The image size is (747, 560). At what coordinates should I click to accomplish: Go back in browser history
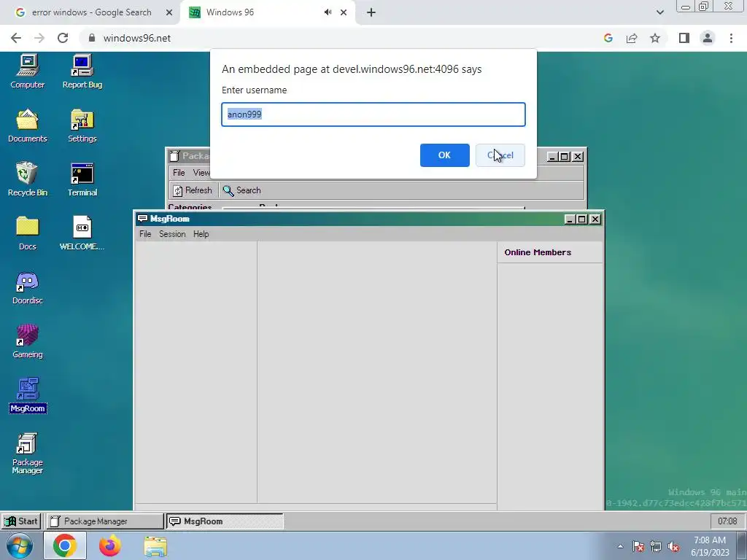(x=16, y=38)
